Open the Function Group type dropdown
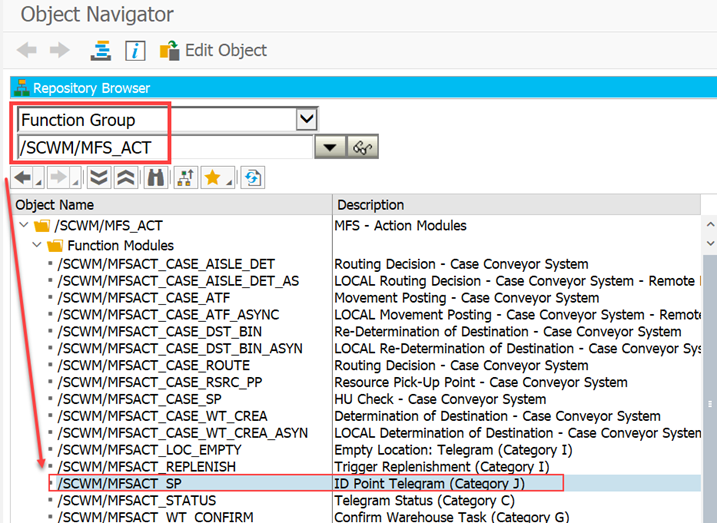The image size is (717, 523). [306, 120]
